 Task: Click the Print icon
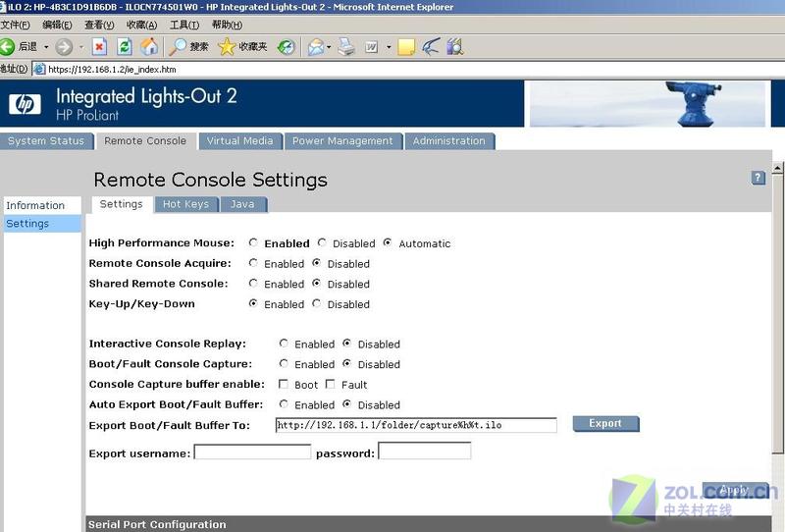pos(346,47)
